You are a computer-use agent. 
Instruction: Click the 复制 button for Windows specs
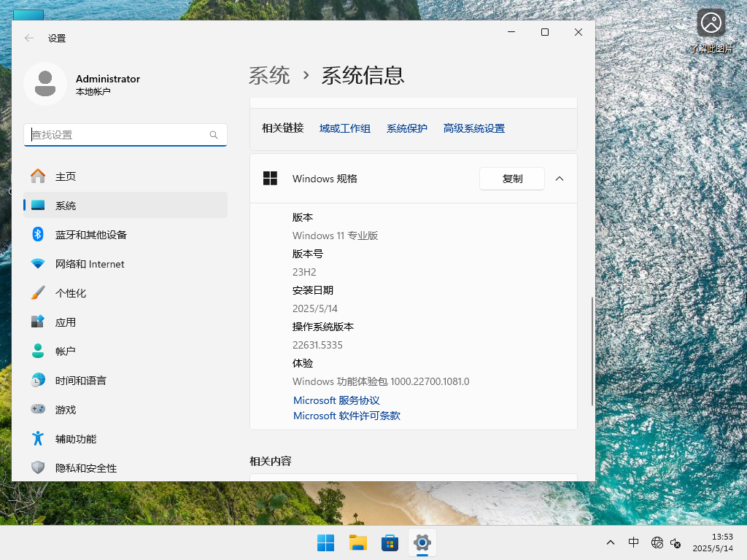pos(511,178)
